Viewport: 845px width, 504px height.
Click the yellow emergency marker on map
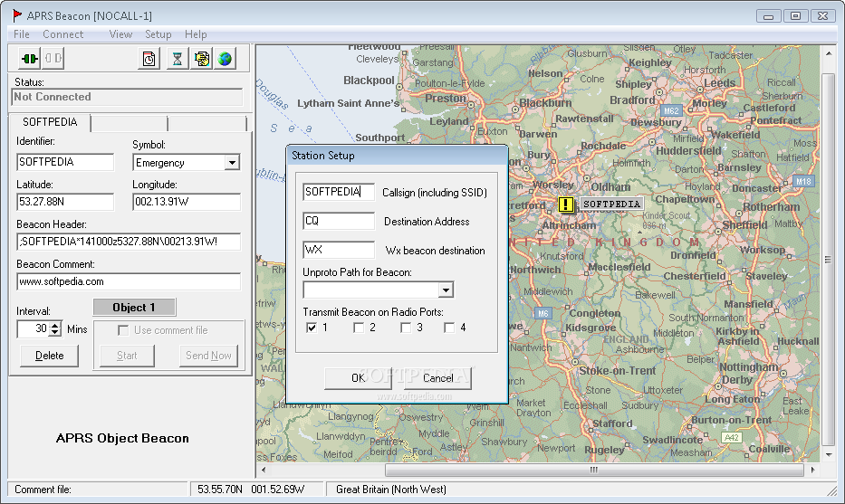(566, 204)
